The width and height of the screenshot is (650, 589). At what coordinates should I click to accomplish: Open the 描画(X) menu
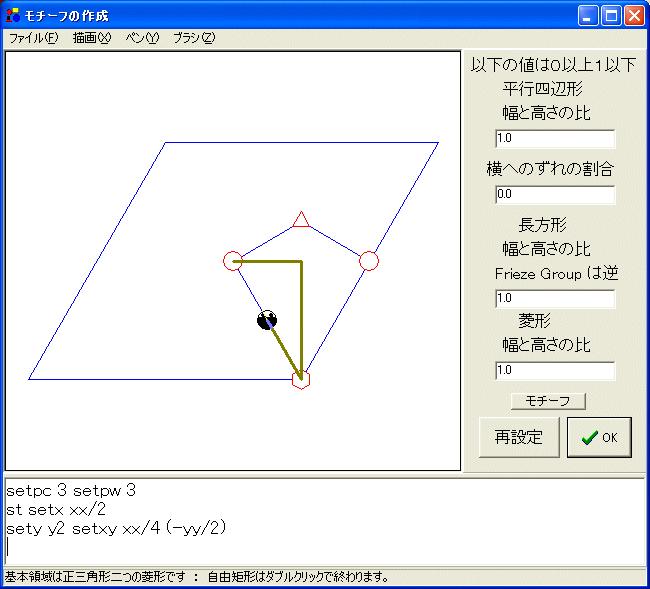pyautogui.click(x=92, y=38)
